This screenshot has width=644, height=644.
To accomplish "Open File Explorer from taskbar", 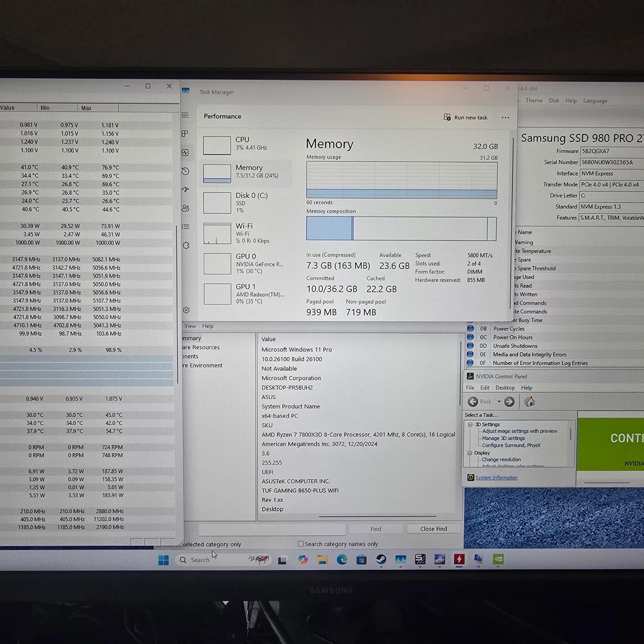I will [x=322, y=560].
